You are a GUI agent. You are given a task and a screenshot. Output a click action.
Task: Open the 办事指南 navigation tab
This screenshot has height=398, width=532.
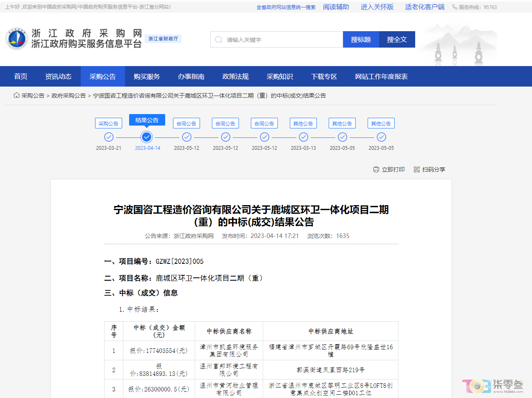pyautogui.click(x=191, y=76)
